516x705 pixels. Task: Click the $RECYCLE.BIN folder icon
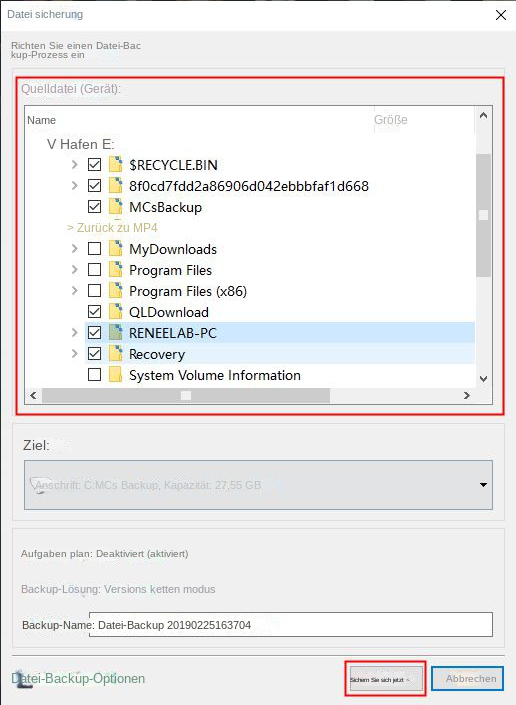tap(116, 165)
